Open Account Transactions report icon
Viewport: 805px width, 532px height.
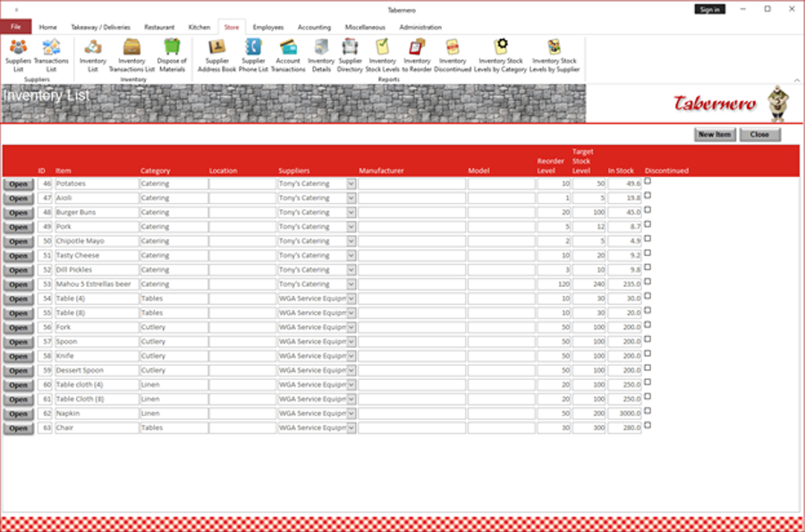click(288, 55)
